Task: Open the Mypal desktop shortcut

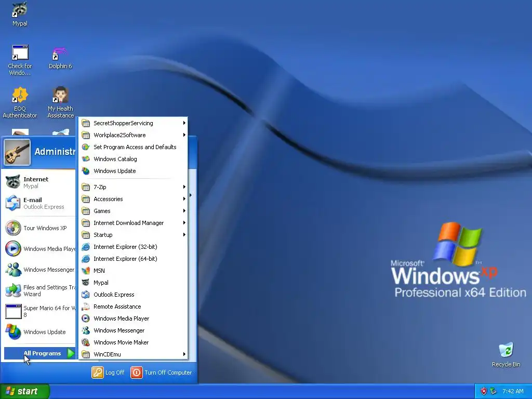Action: 20,14
